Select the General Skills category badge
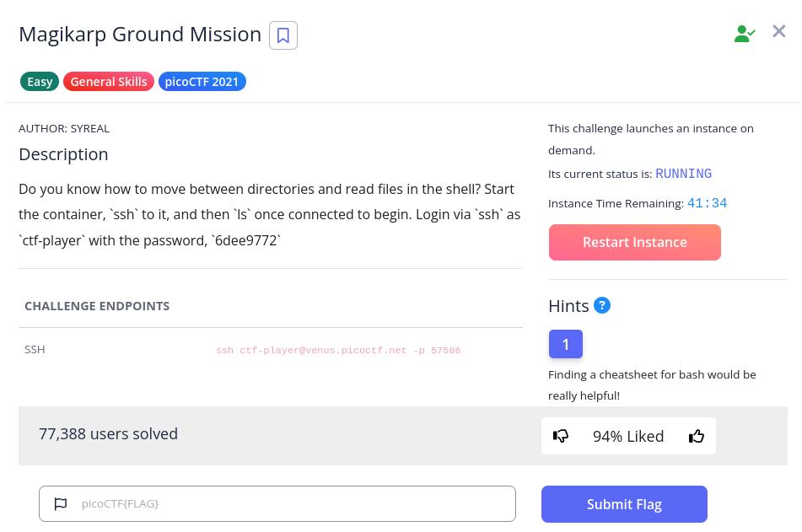 108,82
